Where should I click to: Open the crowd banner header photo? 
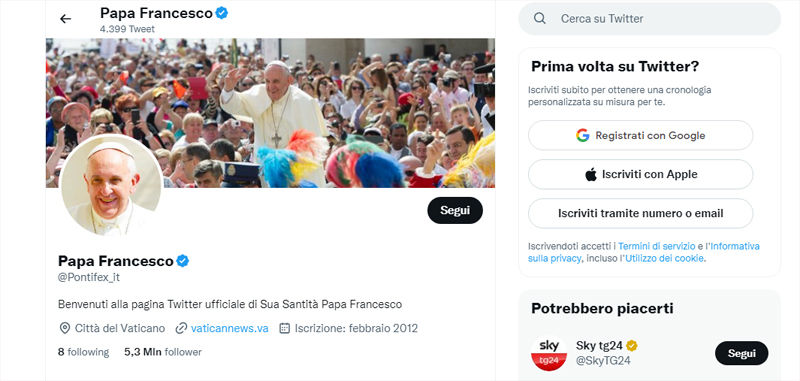click(x=270, y=113)
